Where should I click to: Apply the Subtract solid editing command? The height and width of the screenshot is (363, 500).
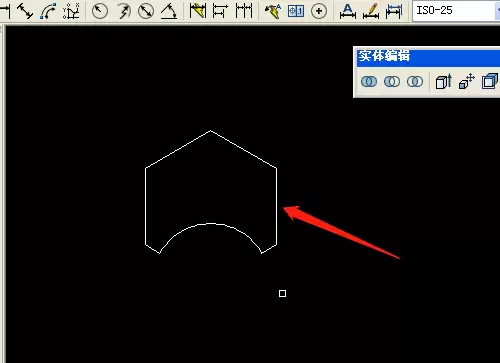coord(392,81)
